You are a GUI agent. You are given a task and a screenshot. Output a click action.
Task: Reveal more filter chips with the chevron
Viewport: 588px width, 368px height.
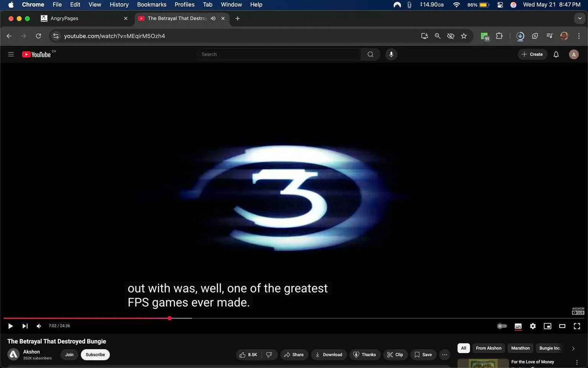[573, 348]
